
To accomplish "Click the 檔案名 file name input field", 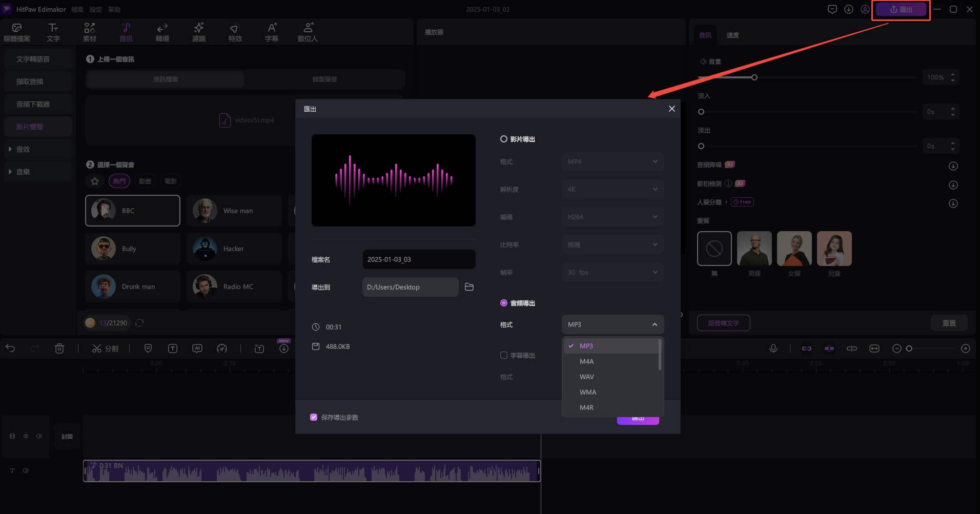I will (x=419, y=259).
